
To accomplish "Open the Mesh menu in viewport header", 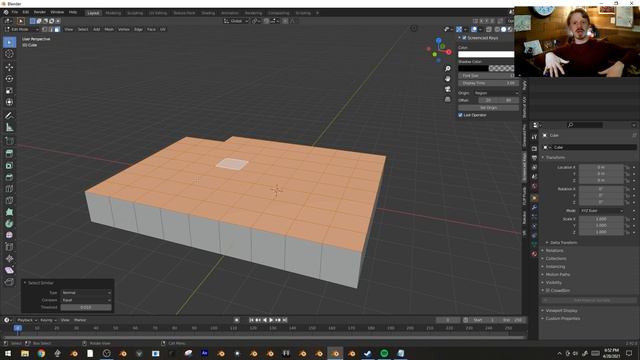I will coord(109,29).
